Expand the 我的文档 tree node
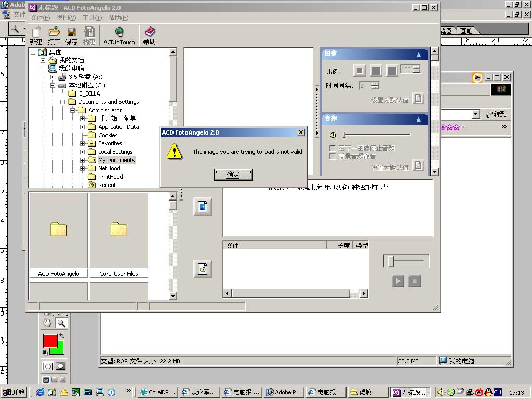Image resolution: width=532 pixels, height=399 pixels. tap(43, 60)
